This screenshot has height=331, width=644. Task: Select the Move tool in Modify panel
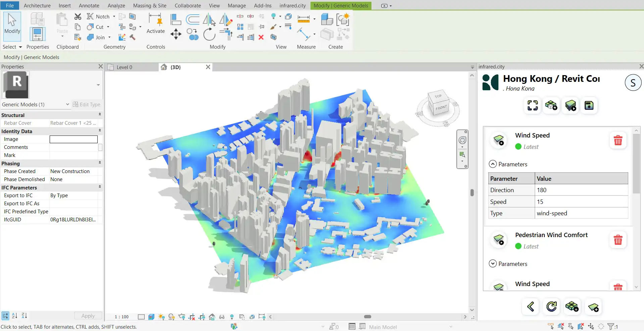[176, 34]
